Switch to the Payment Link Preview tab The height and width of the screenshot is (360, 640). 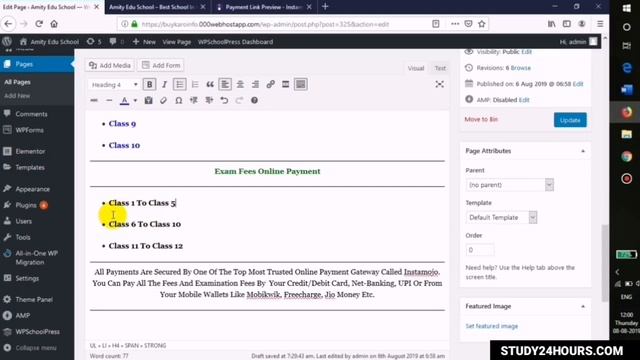coord(263,7)
